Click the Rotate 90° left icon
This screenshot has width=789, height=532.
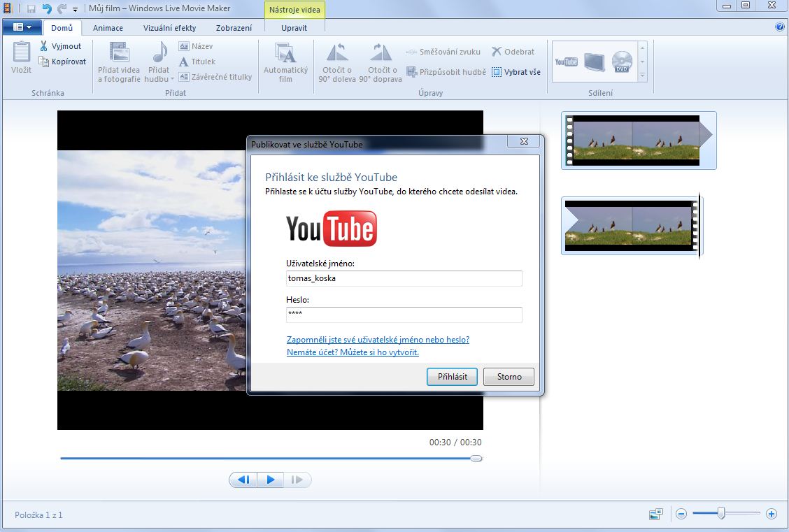(x=339, y=53)
